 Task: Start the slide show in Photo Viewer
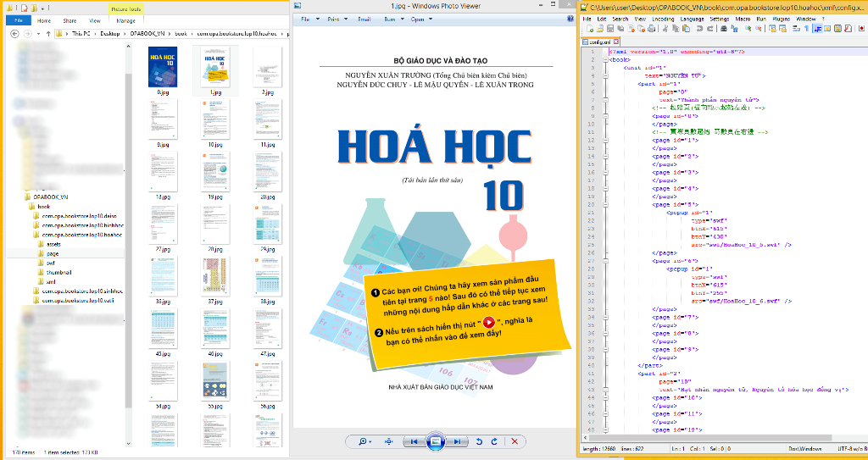click(435, 441)
